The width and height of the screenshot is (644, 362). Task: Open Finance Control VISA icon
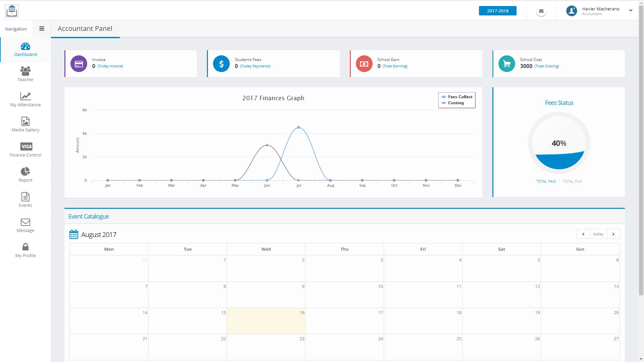pos(26,146)
